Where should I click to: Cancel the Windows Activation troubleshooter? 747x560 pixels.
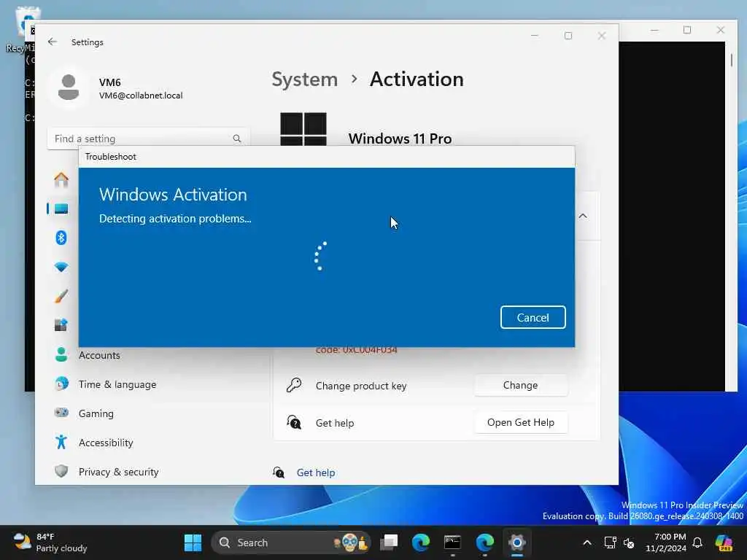click(x=533, y=317)
